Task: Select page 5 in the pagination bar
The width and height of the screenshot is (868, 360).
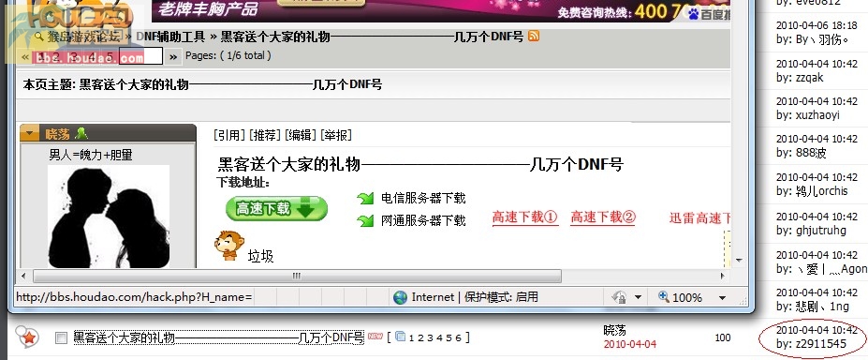Action: coord(110,56)
